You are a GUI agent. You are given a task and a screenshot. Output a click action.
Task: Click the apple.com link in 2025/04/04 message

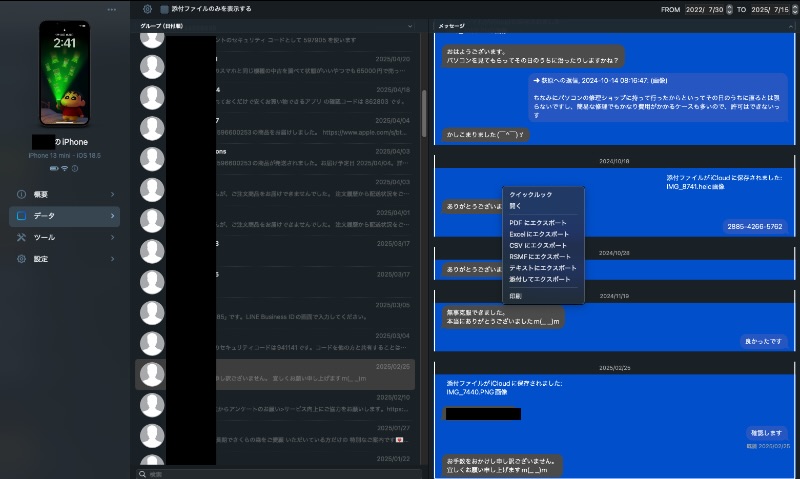tap(364, 133)
